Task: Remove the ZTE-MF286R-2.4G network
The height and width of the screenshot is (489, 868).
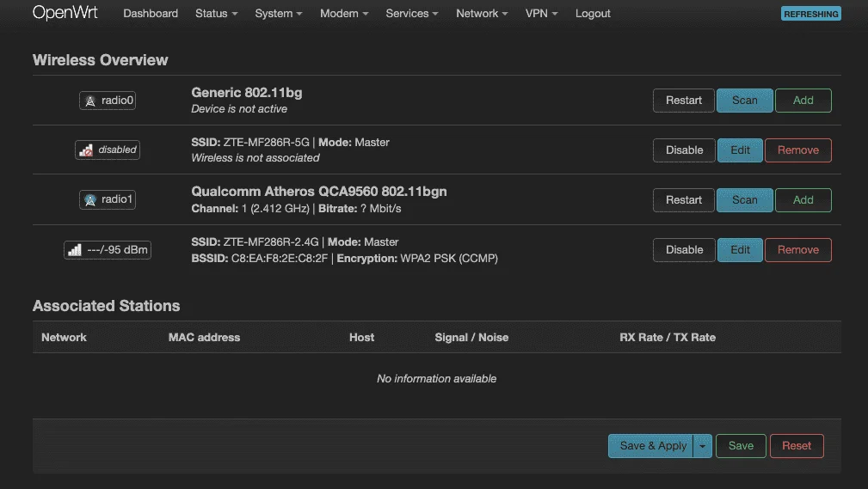Action: tap(798, 249)
